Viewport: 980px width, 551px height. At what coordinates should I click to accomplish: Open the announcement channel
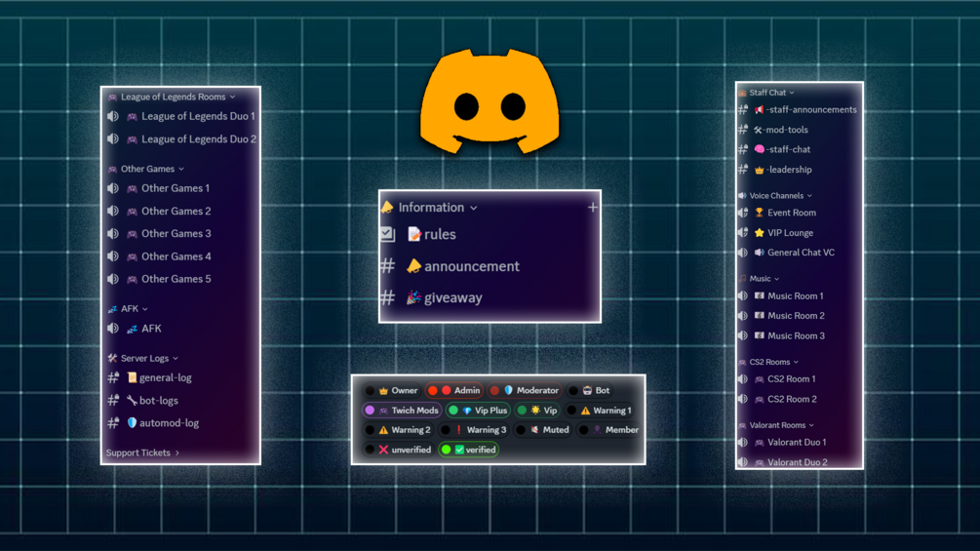451,266
